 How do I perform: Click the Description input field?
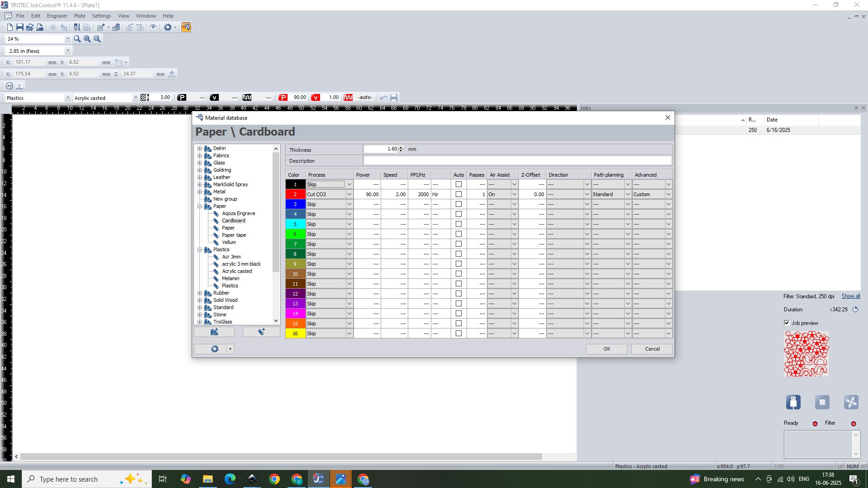pyautogui.click(x=518, y=161)
